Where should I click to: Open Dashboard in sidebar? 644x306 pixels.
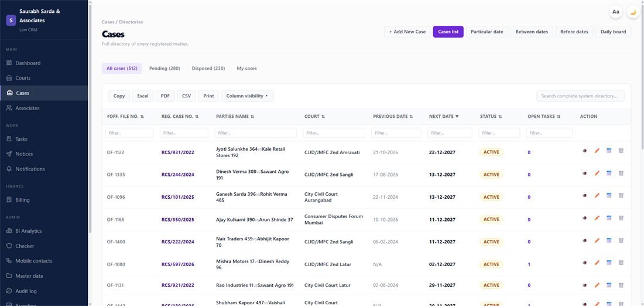pyautogui.click(x=44, y=63)
